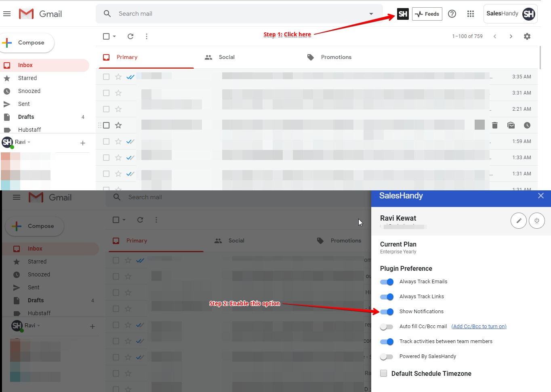This screenshot has width=551, height=392.
Task: Go to older emails with next-page arrow
Action: pyautogui.click(x=511, y=36)
